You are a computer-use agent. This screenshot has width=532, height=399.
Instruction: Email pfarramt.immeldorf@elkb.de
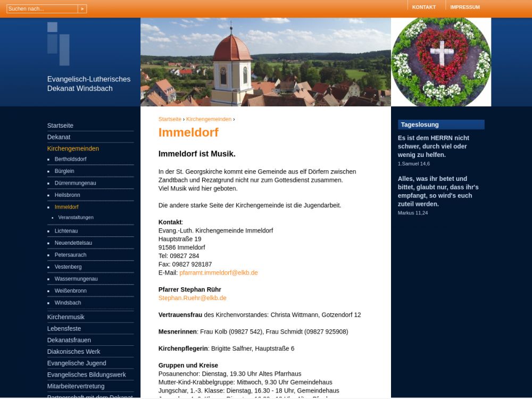point(218,273)
